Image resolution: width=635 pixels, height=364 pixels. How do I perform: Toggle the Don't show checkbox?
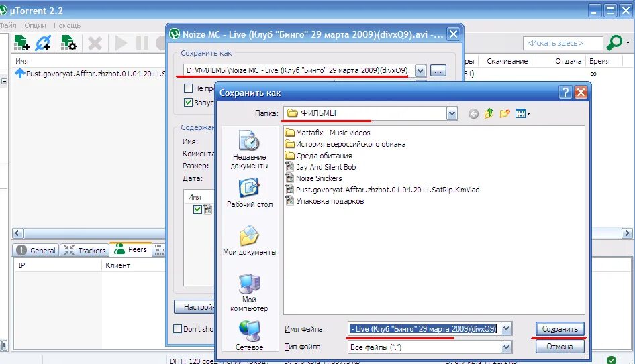tap(177, 329)
